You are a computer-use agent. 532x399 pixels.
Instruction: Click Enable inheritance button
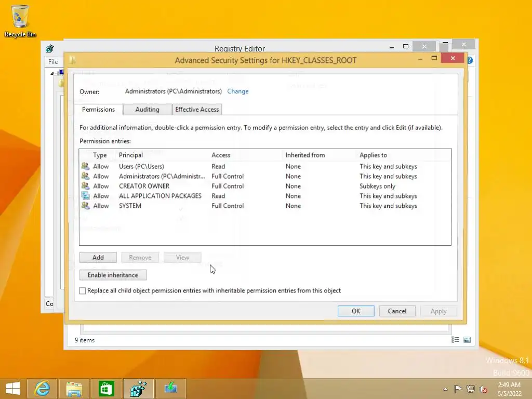click(x=113, y=275)
